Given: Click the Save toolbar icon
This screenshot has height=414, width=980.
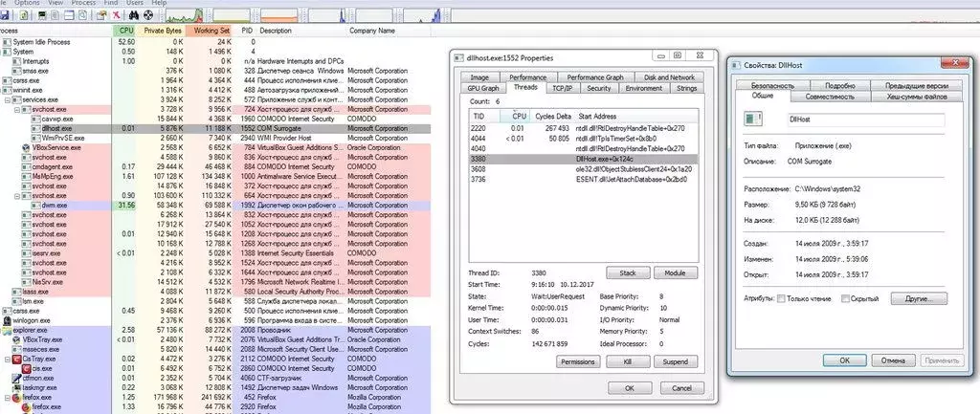Looking at the screenshot, I should 5,15.
